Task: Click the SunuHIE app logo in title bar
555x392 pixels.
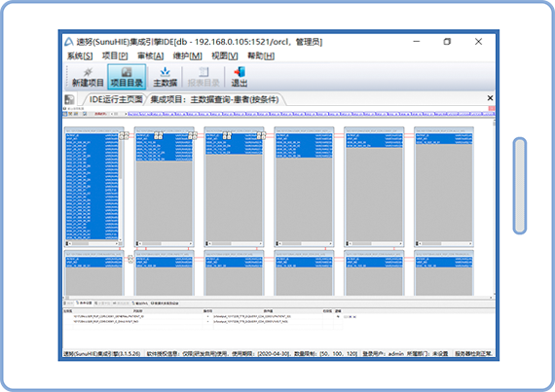Action: tap(69, 42)
